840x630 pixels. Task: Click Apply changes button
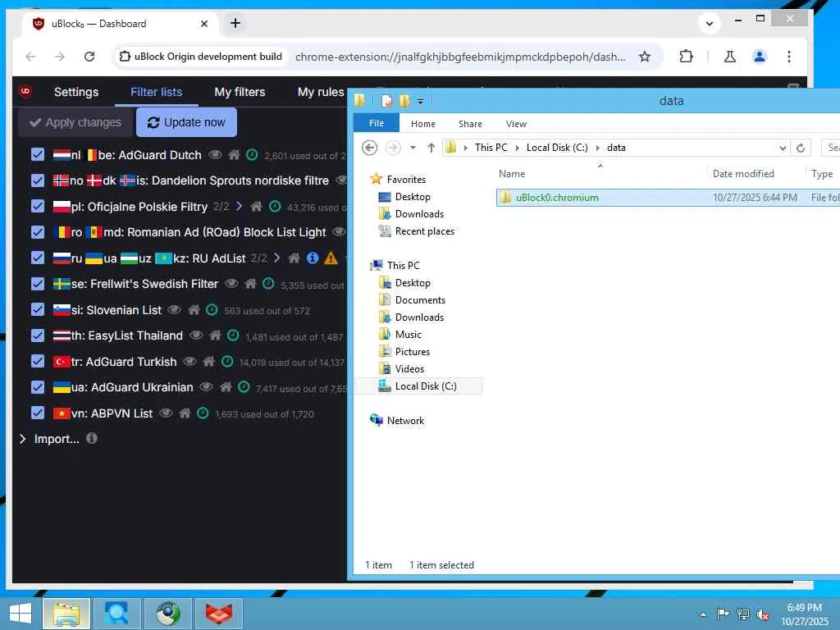(75, 122)
